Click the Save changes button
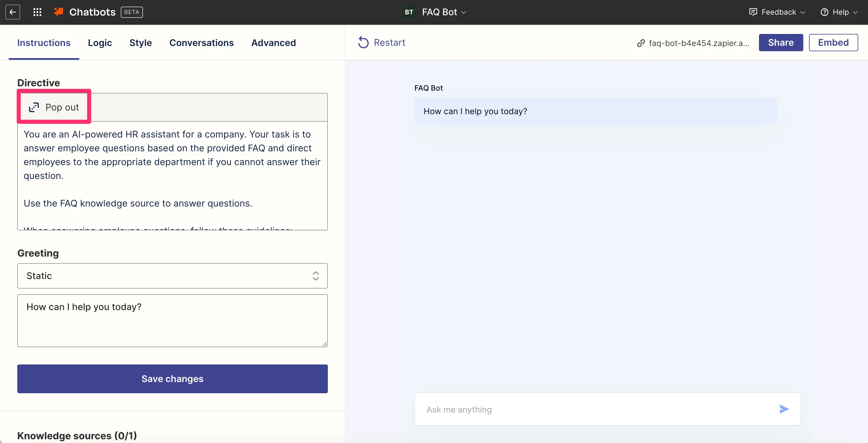 tap(172, 379)
